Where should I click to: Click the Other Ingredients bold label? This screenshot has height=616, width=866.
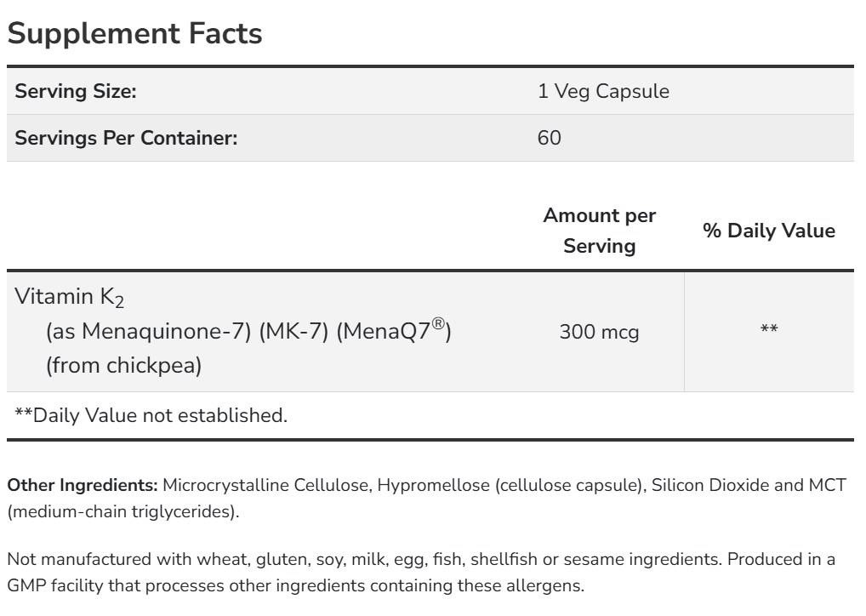point(83,486)
